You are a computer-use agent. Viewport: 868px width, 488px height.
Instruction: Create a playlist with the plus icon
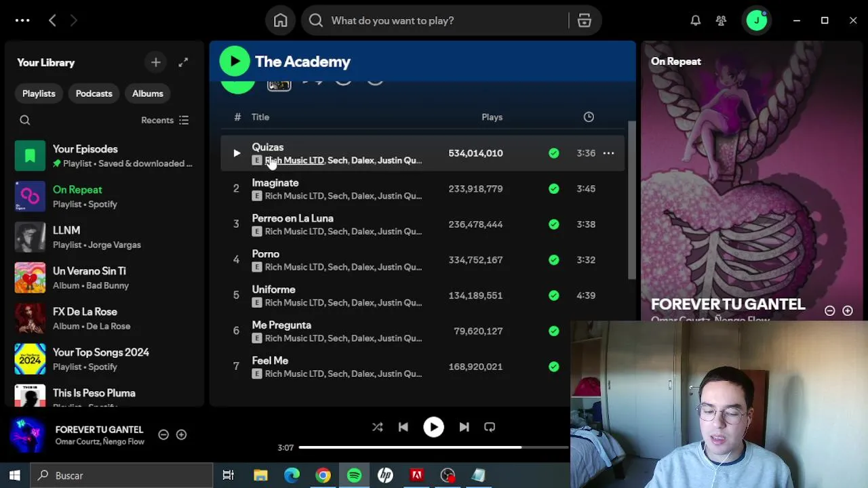coord(155,62)
